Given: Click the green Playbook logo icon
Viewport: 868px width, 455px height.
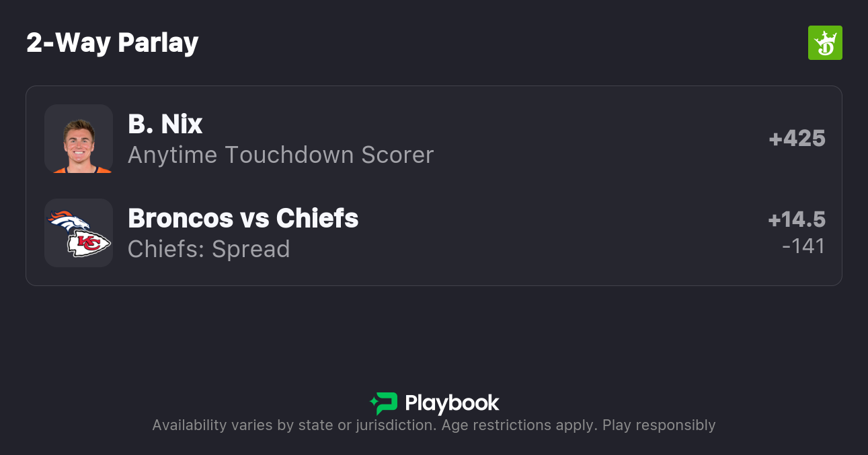Looking at the screenshot, I should [x=384, y=403].
